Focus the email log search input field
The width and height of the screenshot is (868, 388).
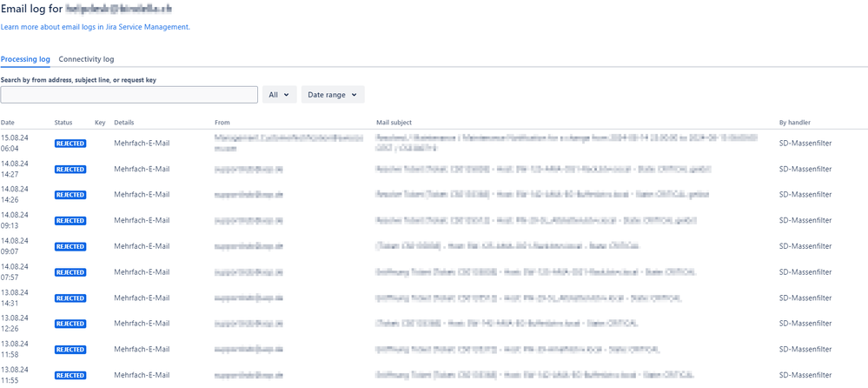click(x=129, y=95)
